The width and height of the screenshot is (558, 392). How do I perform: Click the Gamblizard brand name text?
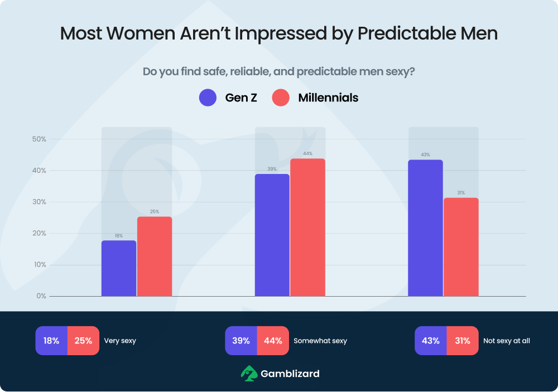click(290, 374)
